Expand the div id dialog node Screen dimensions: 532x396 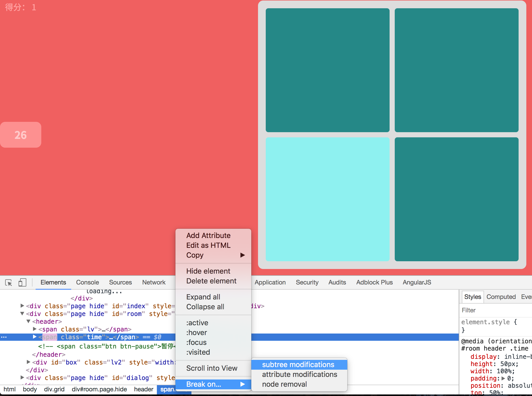[x=22, y=378]
